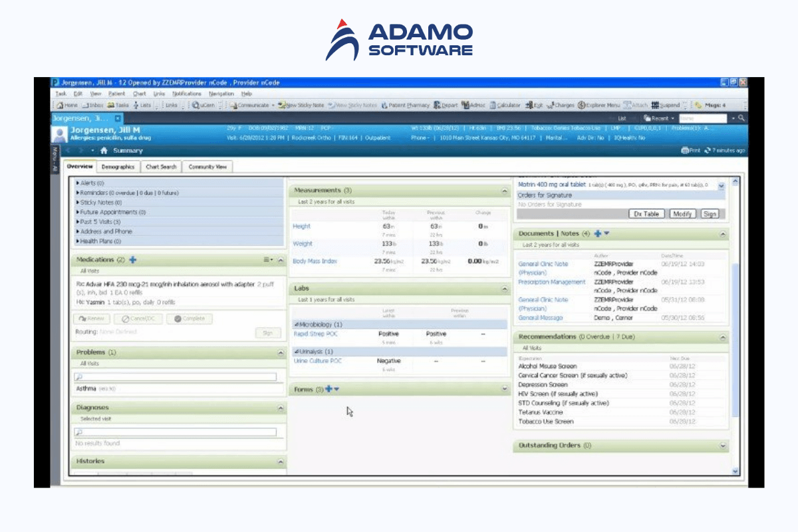Image resolution: width=798 pixels, height=532 pixels.
Task: Open the Notifications menu
Action: point(186,94)
